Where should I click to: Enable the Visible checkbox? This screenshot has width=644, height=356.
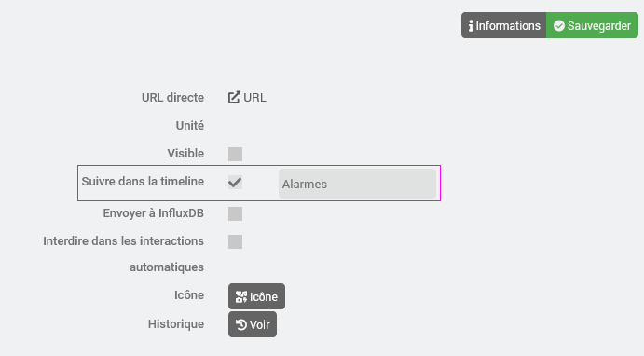pyautogui.click(x=236, y=154)
